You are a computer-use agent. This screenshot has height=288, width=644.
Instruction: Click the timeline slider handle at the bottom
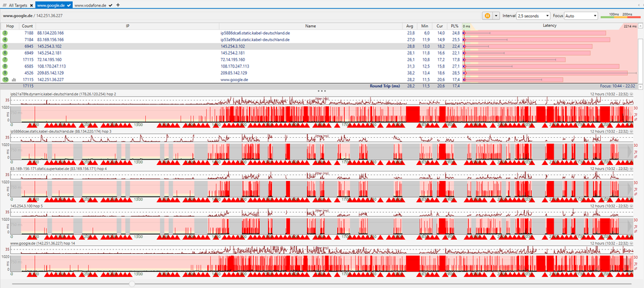click(132, 283)
